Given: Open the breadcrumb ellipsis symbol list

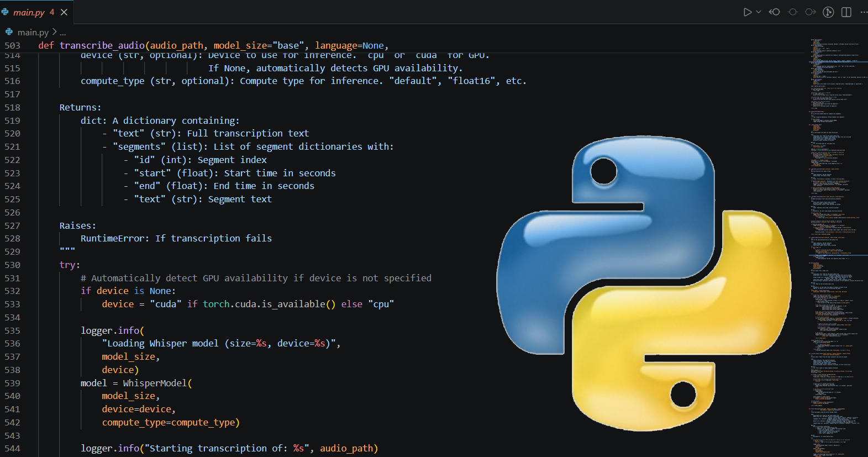Looking at the screenshot, I should click(62, 33).
